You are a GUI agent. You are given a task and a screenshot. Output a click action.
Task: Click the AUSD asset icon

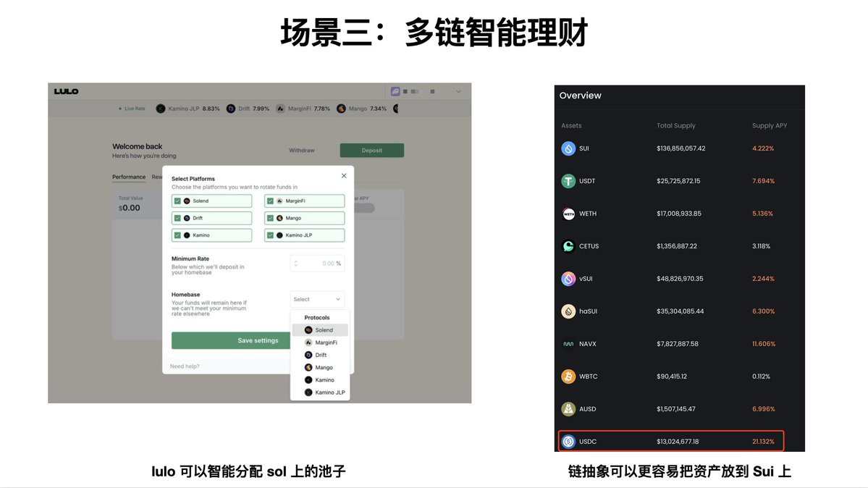(x=568, y=409)
